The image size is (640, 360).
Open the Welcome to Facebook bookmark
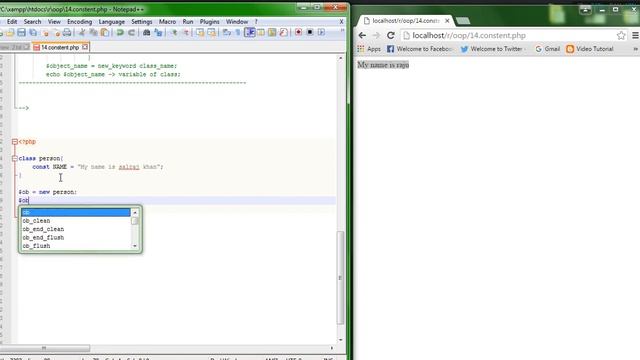tap(419, 49)
